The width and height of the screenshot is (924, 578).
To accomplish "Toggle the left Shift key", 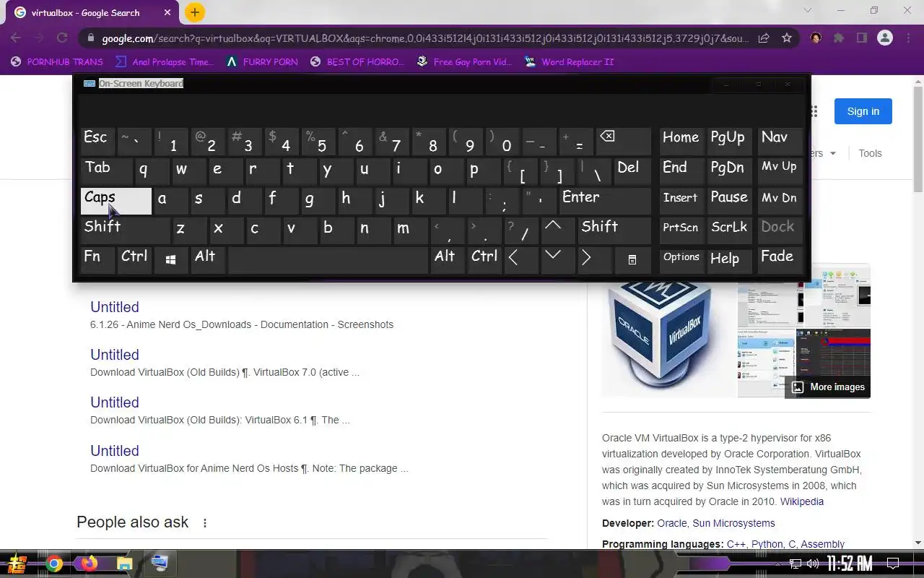I will click(x=125, y=230).
